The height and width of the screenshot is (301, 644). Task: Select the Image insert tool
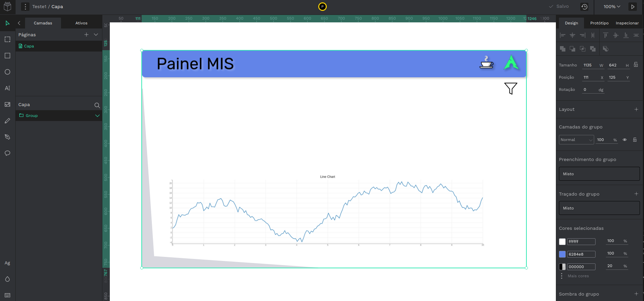(7, 104)
